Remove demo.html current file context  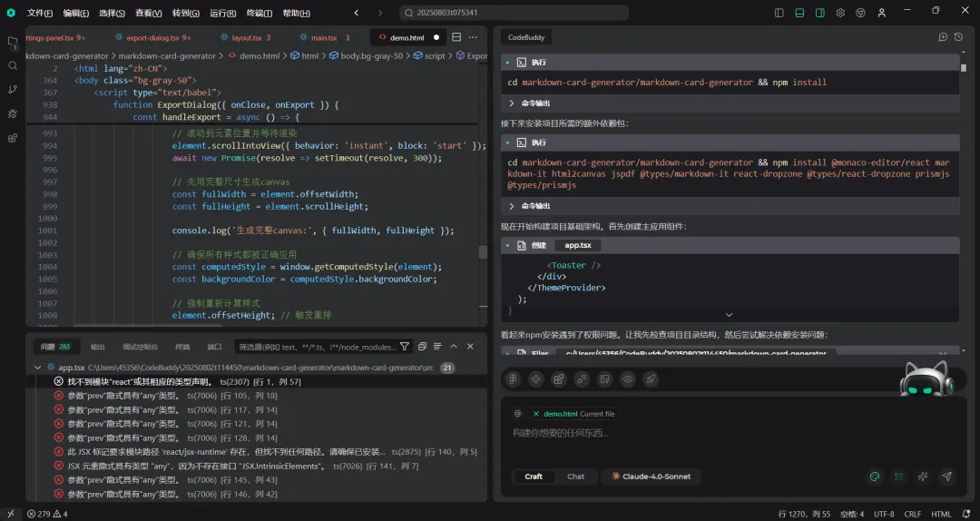tap(535, 413)
